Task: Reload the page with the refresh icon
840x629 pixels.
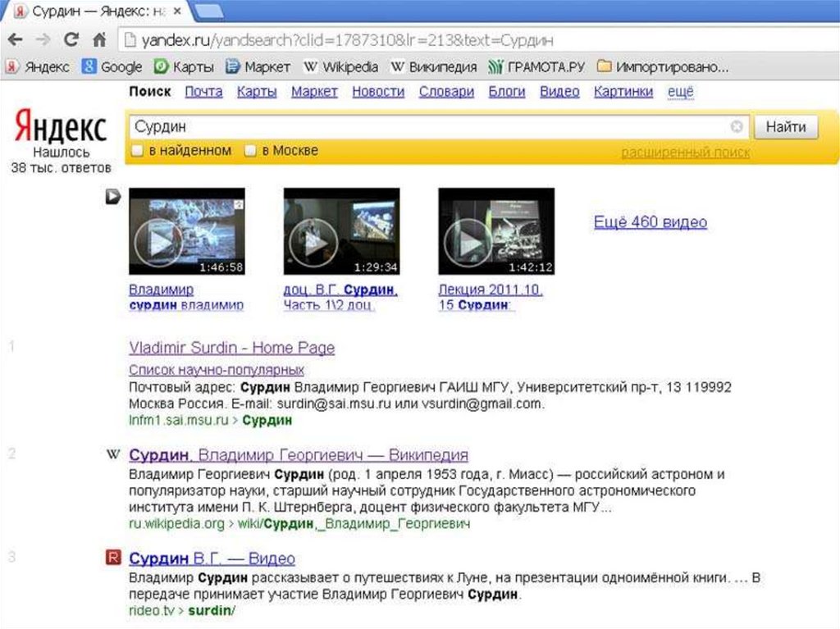Action: click(71, 39)
